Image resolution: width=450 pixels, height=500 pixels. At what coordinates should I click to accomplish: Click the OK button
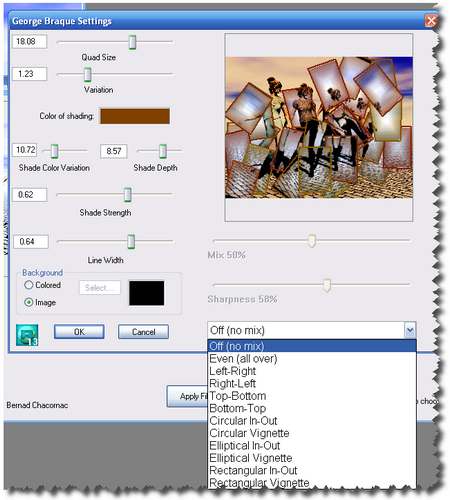pyautogui.click(x=79, y=332)
